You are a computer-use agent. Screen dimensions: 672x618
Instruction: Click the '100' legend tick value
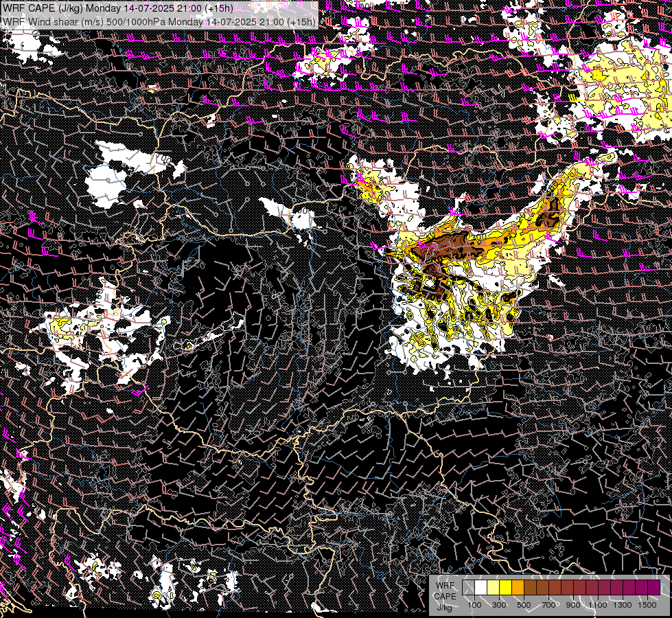[x=475, y=605]
